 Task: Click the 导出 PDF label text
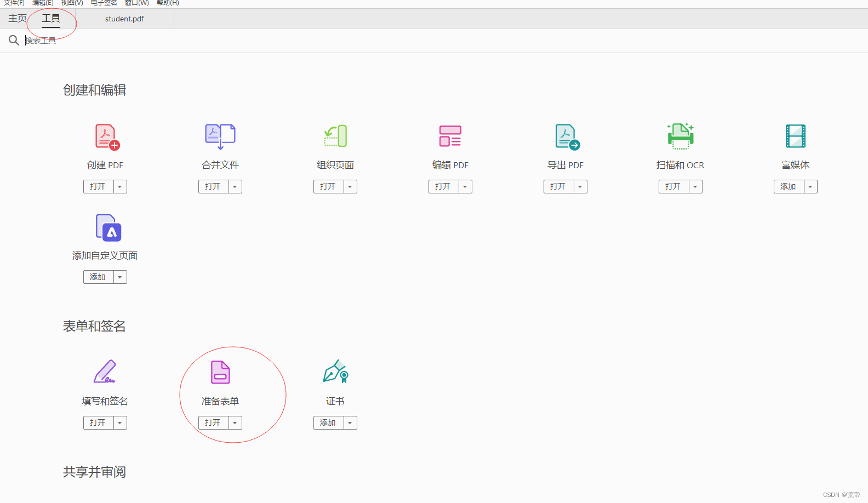point(566,165)
